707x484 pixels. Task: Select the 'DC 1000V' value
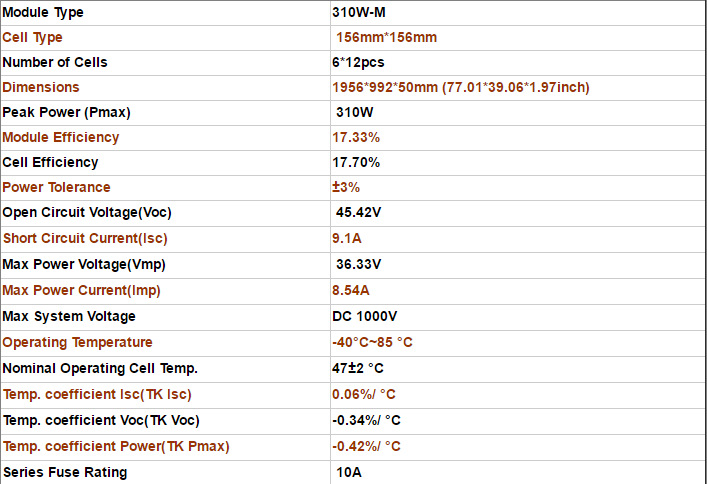[365, 316]
